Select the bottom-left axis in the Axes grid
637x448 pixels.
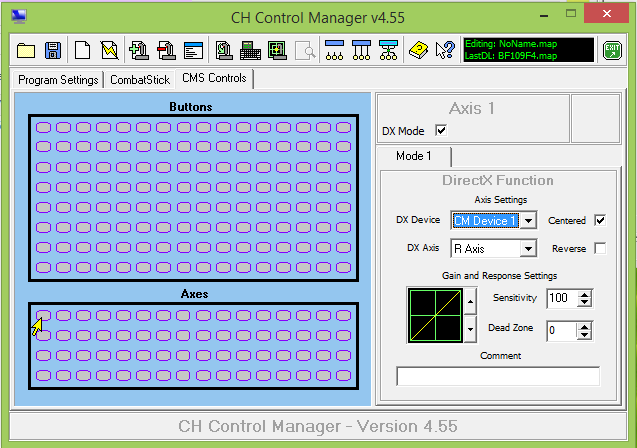click(x=43, y=375)
